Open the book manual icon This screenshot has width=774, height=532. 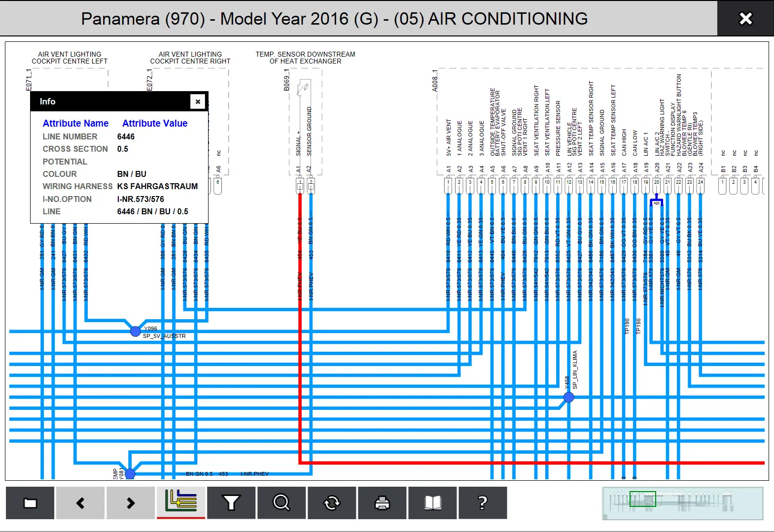(432, 503)
